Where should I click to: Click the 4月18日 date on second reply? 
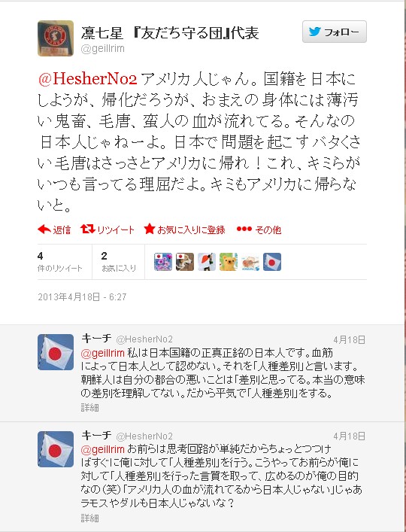[350, 436]
